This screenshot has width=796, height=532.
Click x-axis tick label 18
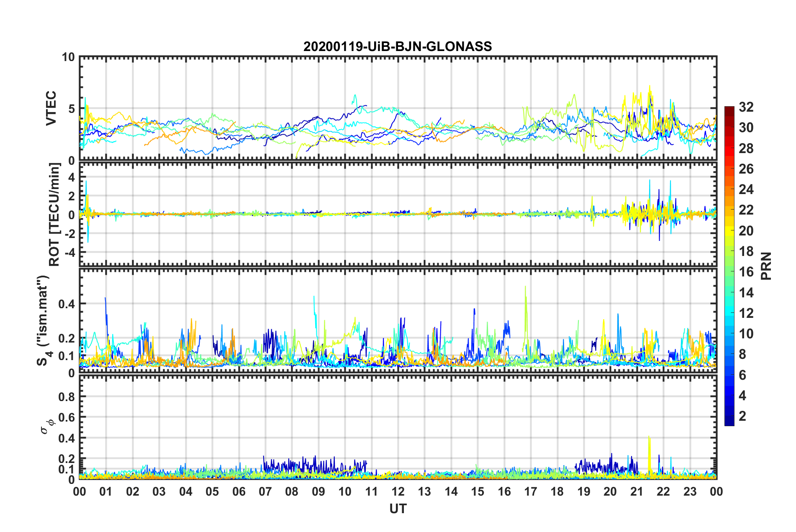557,491
